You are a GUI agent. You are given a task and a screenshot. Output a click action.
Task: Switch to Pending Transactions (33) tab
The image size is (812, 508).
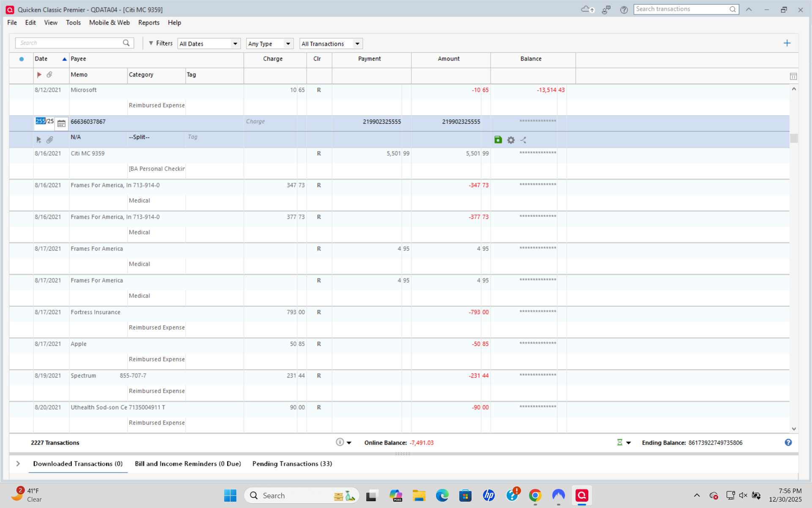292,464
